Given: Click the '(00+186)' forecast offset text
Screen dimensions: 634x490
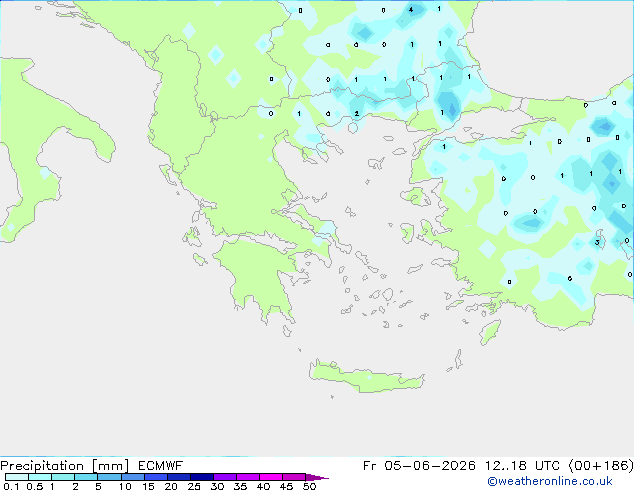Looking at the screenshot, I should [601, 466].
